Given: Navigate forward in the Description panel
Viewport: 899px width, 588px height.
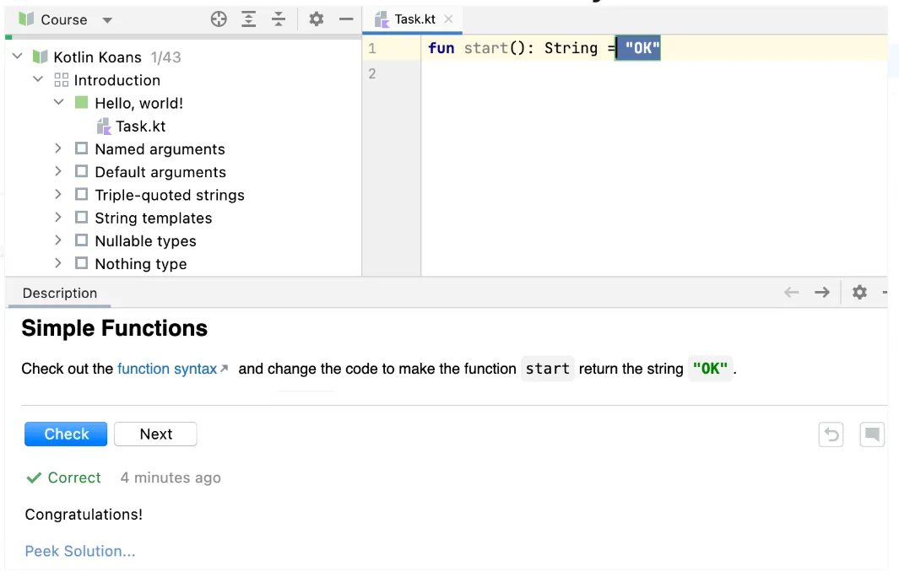Looking at the screenshot, I should (x=821, y=292).
